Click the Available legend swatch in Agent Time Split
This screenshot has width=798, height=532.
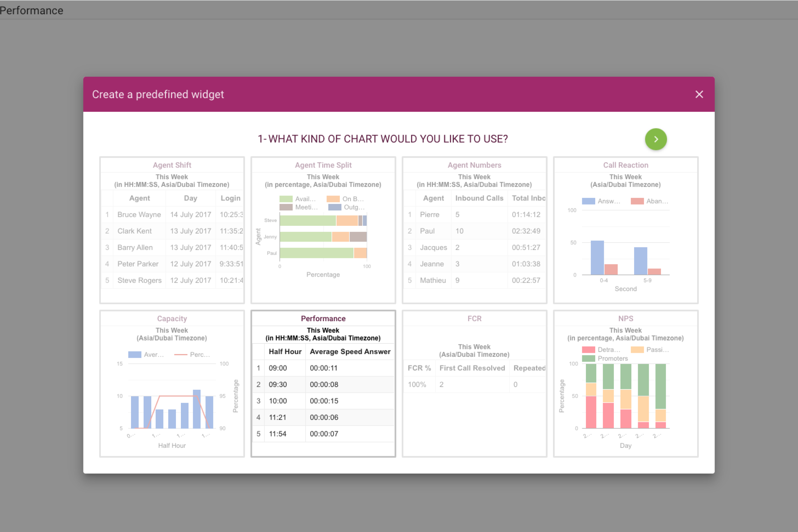(x=286, y=199)
